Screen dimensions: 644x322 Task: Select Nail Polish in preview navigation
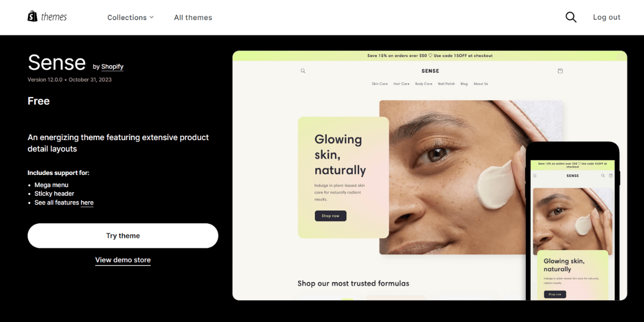coord(447,84)
